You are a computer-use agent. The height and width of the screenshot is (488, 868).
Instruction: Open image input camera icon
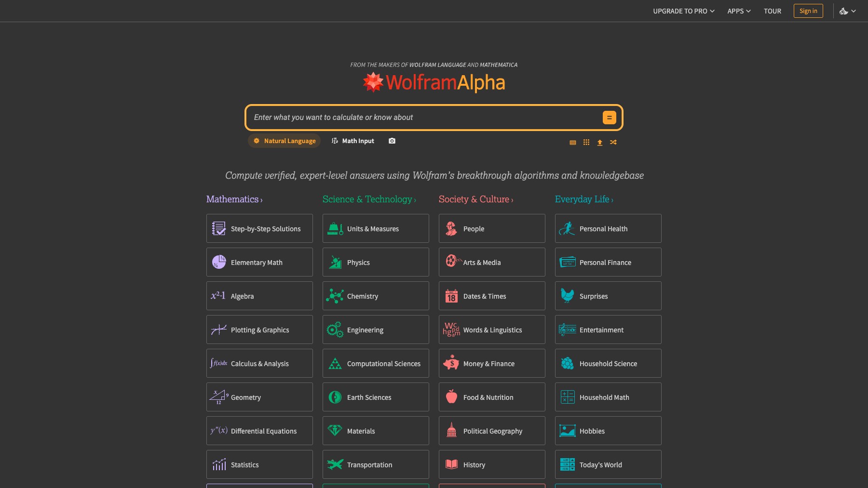392,141
